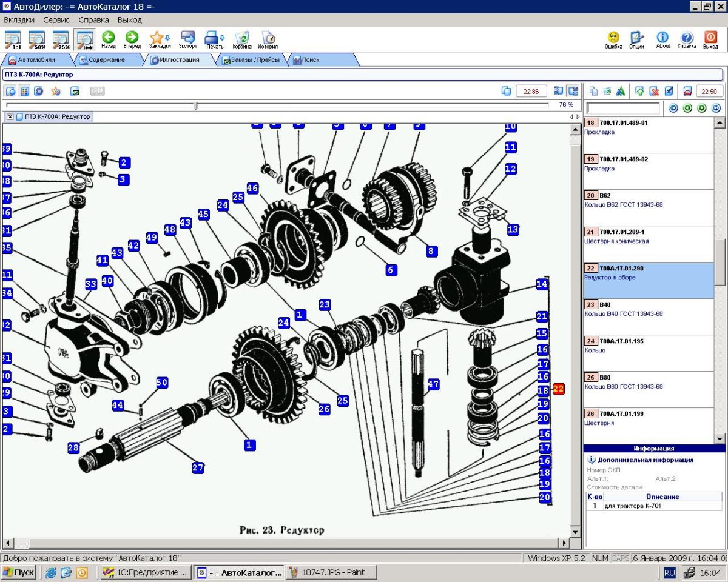Set zoom to 1:1 scale

pos(13,39)
